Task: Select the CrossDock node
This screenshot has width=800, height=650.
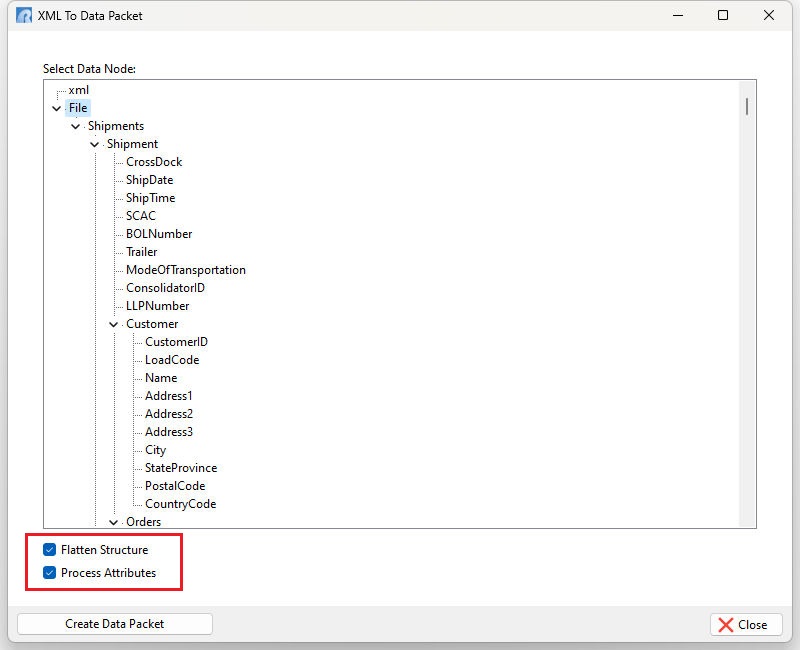Action: [154, 162]
